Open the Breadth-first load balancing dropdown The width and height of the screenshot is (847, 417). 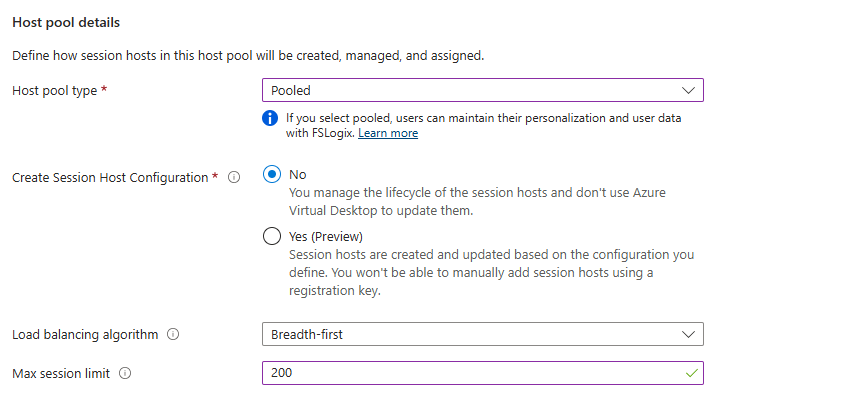[470, 334]
